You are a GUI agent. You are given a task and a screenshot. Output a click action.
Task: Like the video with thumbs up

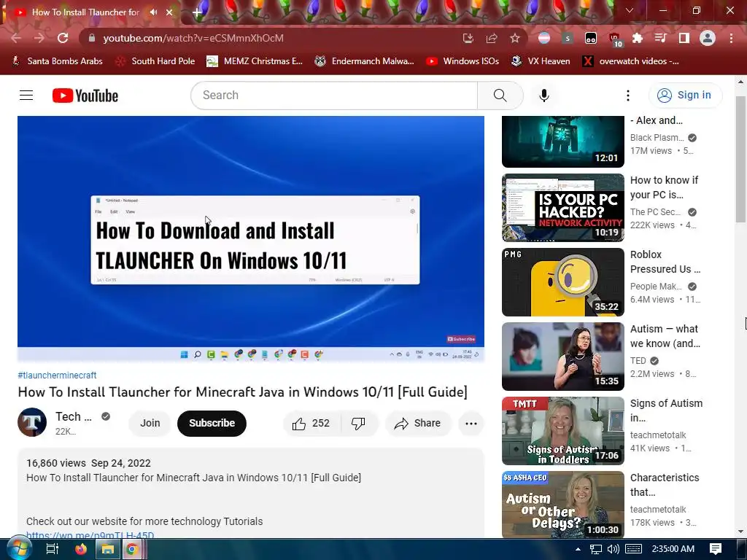click(311, 424)
